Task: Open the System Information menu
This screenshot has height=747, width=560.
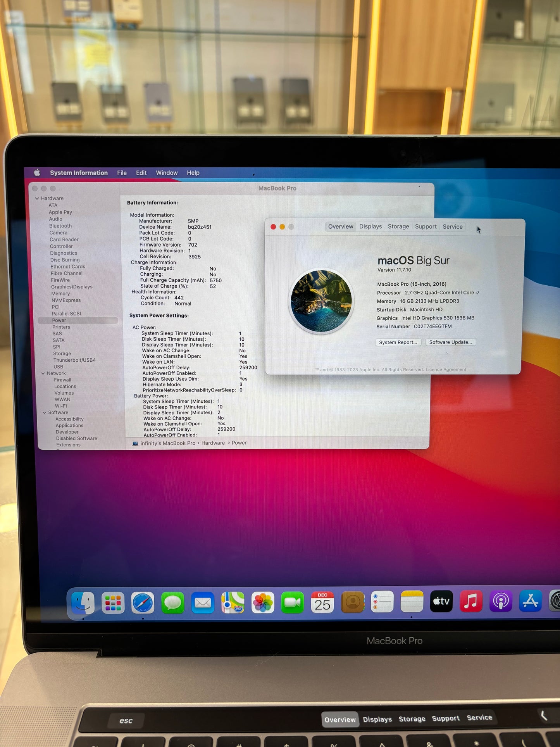Action: tap(79, 173)
